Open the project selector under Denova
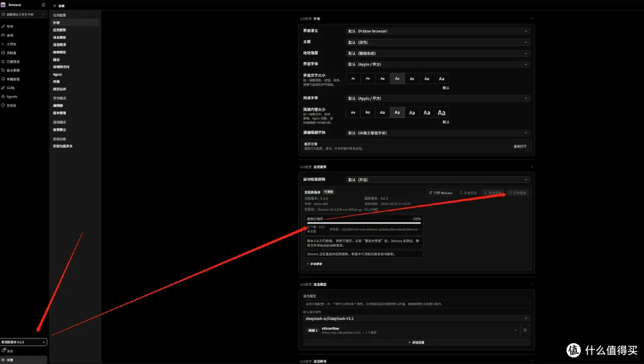The image size is (644, 364). (23, 14)
